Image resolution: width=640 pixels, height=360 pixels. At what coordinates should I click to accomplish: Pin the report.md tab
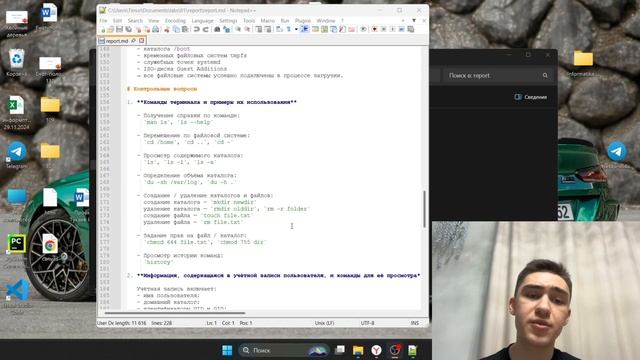click(133, 41)
